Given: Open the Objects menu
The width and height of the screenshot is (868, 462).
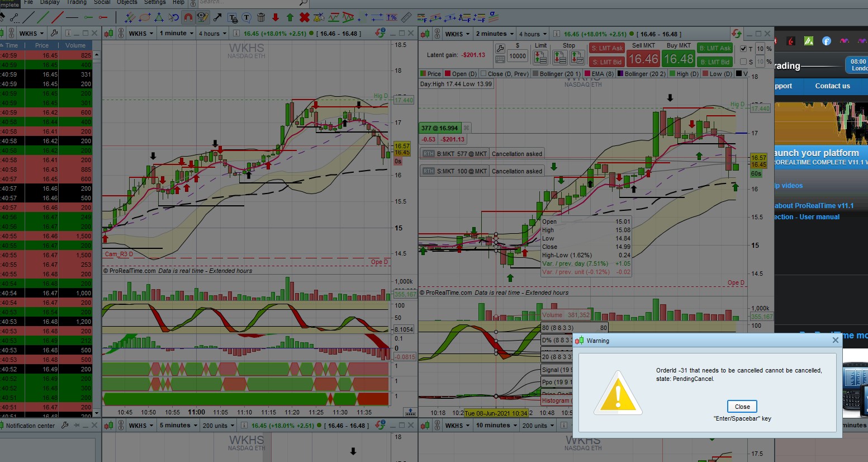Looking at the screenshot, I should click(x=127, y=2).
